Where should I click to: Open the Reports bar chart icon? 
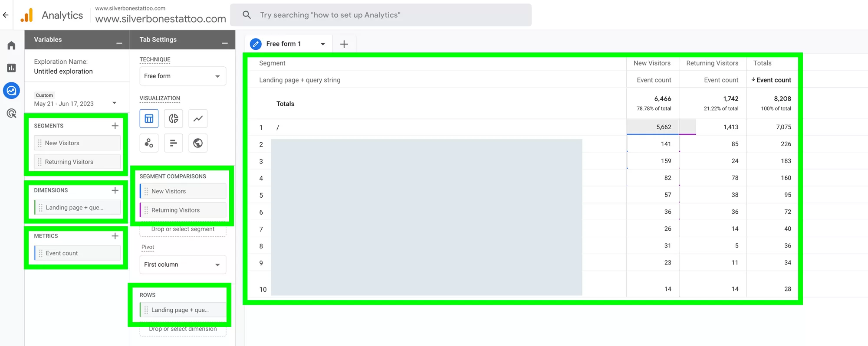(x=12, y=68)
